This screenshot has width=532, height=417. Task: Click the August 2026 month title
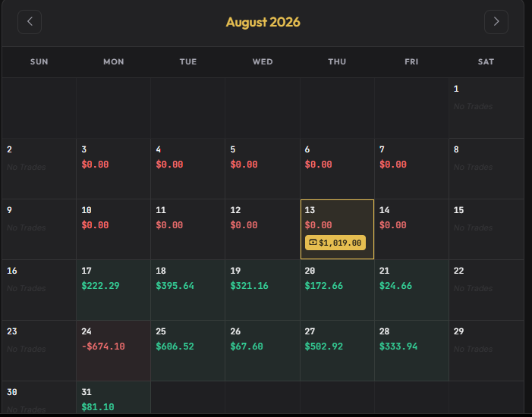pyautogui.click(x=263, y=22)
